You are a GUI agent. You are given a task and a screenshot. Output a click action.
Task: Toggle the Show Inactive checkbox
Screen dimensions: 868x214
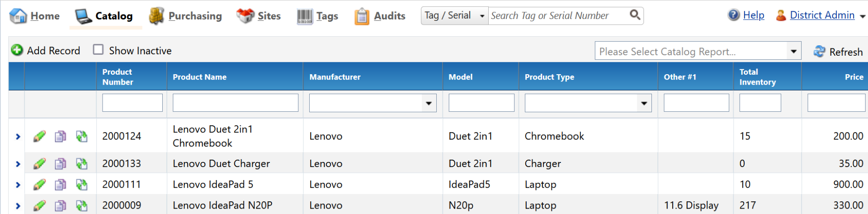98,49
